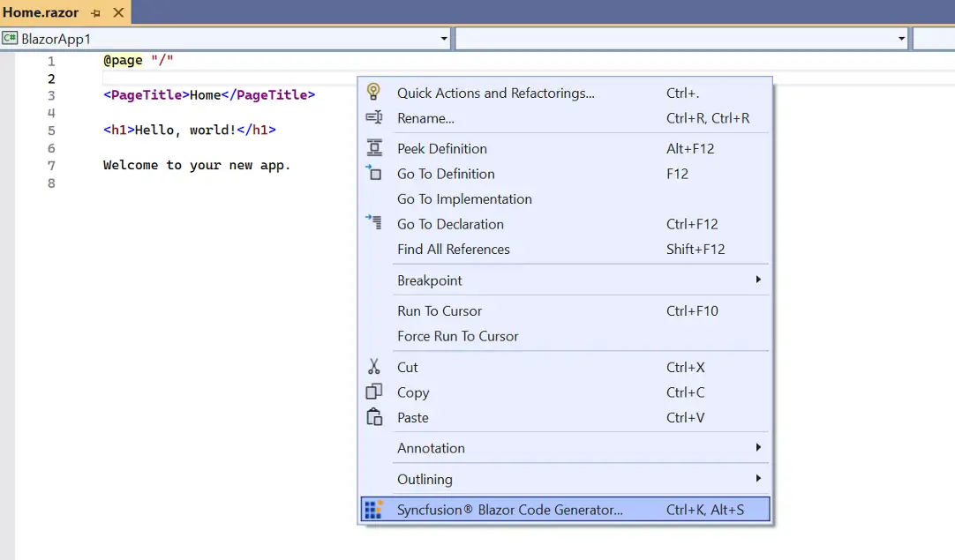Click the C# icon beside BlazorApp1
This screenshot has width=955, height=560.
click(x=10, y=38)
